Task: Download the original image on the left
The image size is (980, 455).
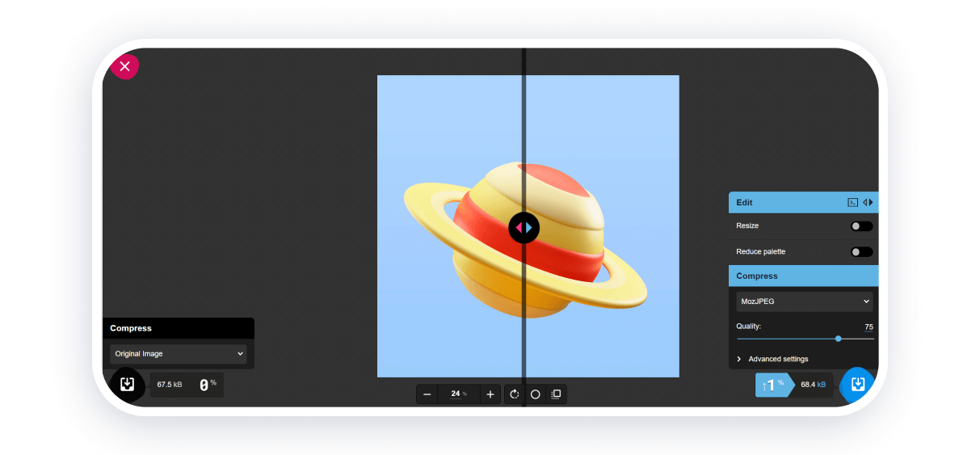Action: tap(127, 385)
